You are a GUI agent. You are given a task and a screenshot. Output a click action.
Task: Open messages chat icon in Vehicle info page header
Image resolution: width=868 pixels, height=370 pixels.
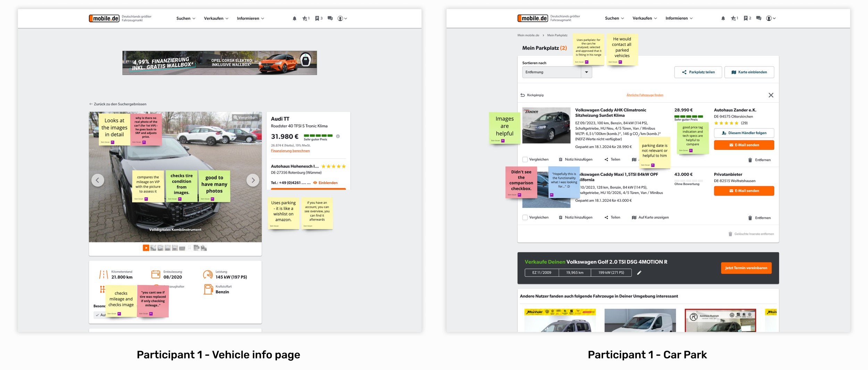pyautogui.click(x=330, y=18)
